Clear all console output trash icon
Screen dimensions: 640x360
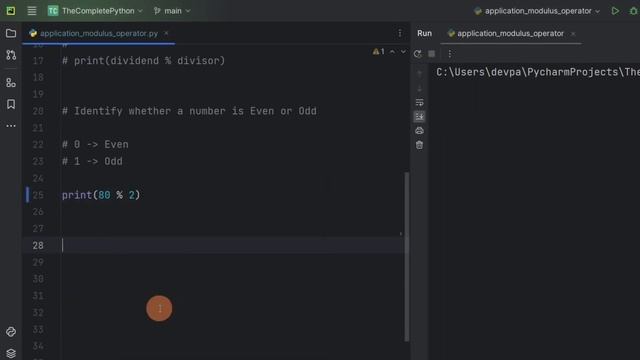click(420, 145)
